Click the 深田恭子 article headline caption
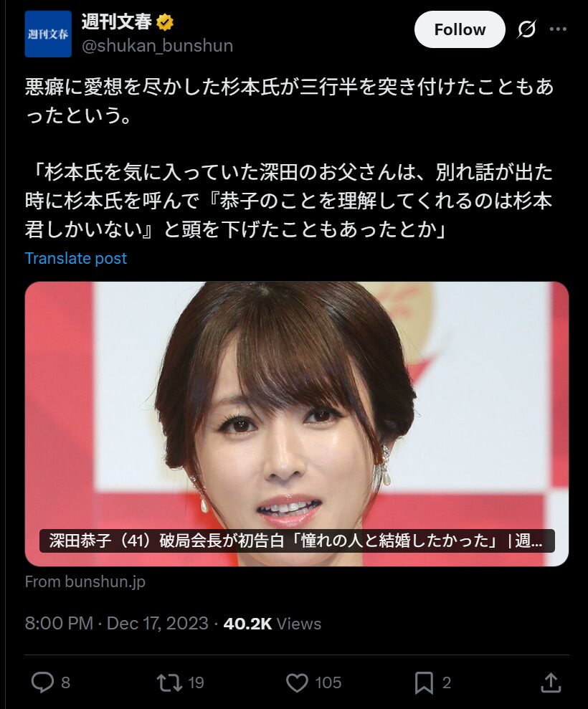 297,541
